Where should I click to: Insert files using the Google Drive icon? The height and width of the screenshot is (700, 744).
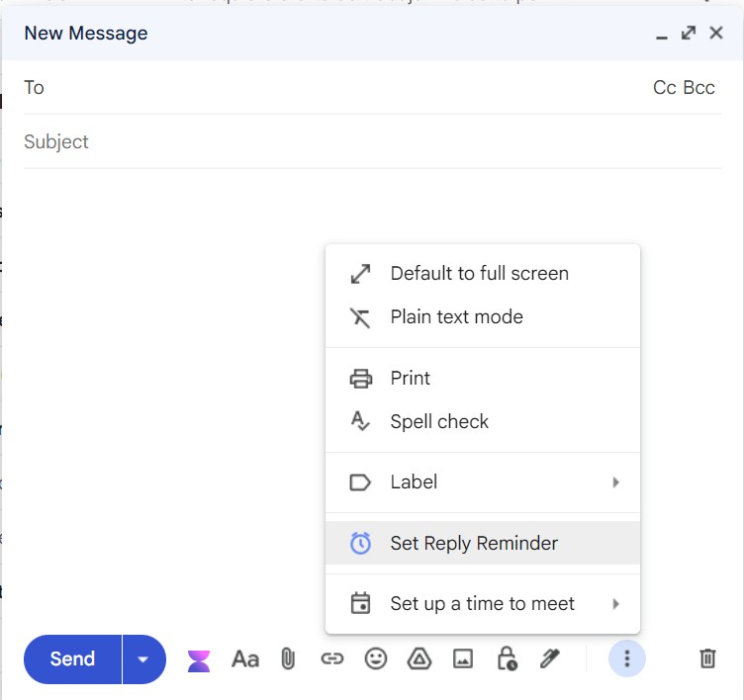(418, 658)
